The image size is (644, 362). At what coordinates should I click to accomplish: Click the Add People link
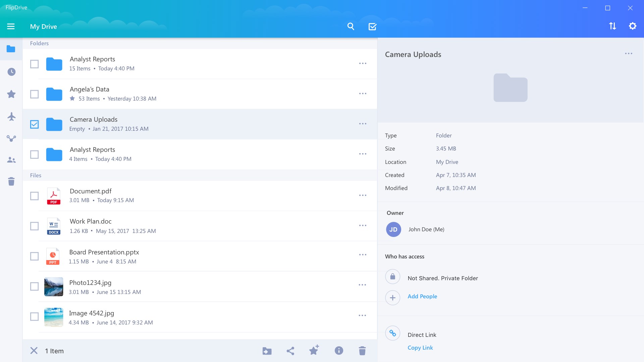click(x=422, y=296)
